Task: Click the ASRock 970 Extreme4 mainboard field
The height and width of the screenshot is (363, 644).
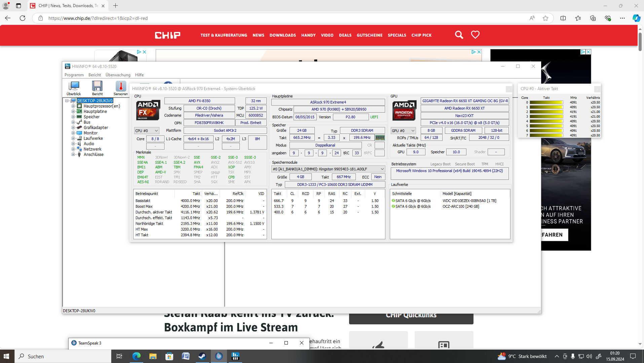Action: (x=328, y=102)
